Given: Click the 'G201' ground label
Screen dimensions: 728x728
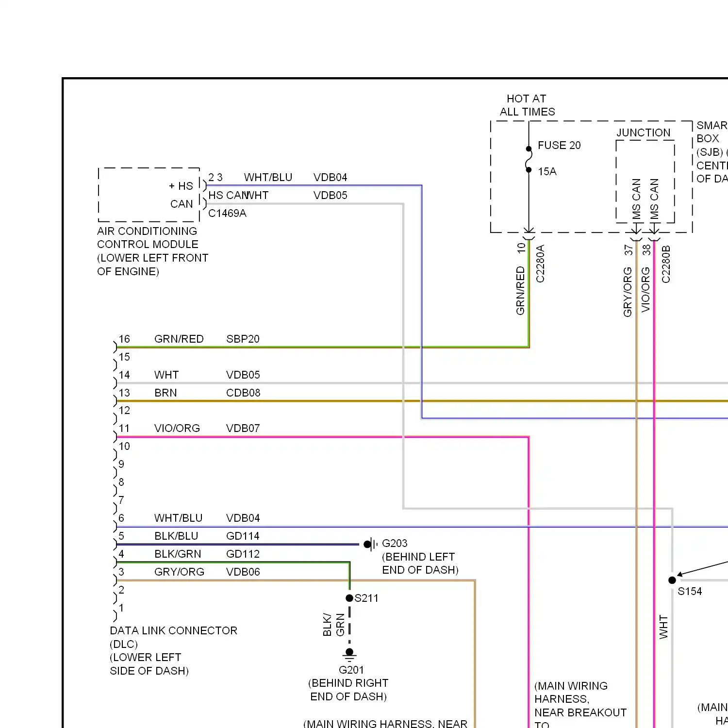Looking at the screenshot, I should click(351, 670).
